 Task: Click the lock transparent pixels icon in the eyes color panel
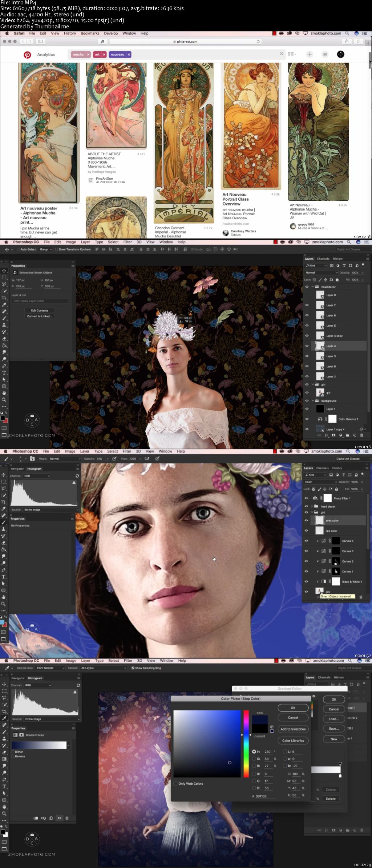click(x=314, y=489)
